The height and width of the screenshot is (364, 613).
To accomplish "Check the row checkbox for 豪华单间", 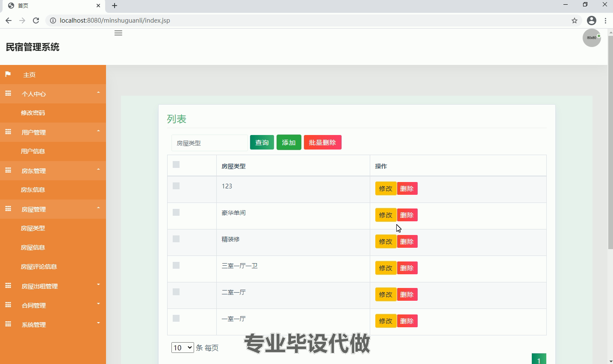I will [x=176, y=212].
